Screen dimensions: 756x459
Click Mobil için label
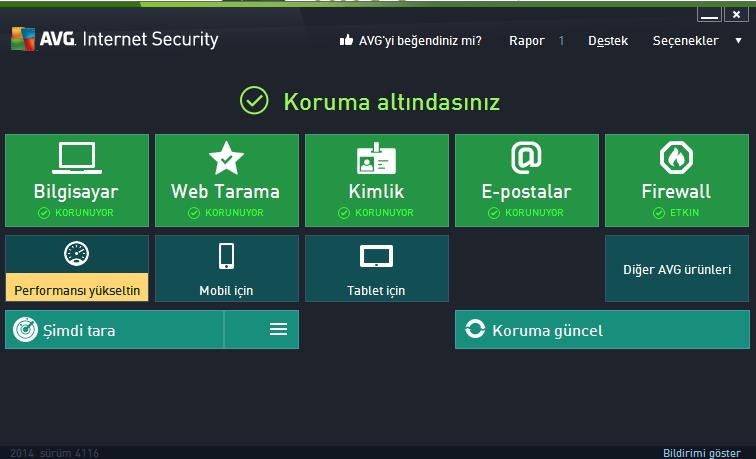[x=226, y=291]
